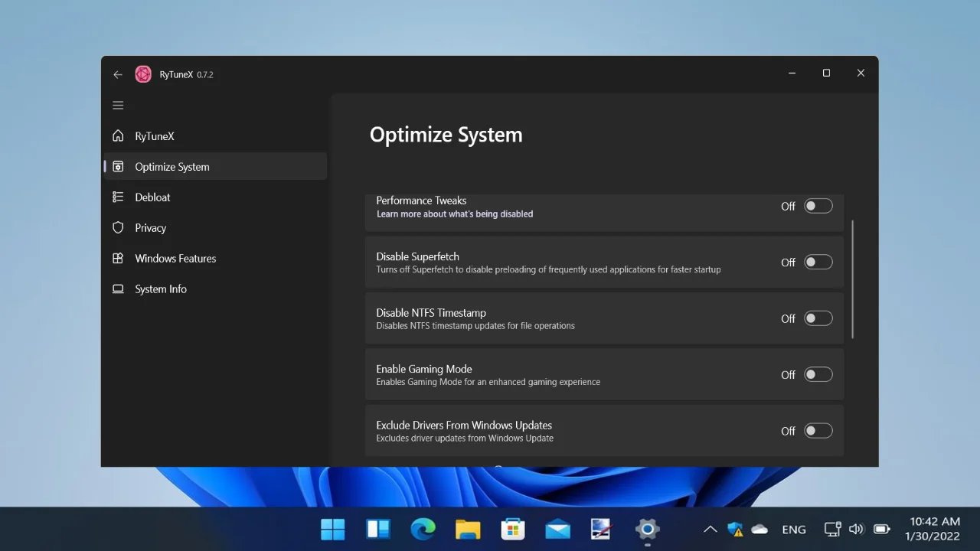980x551 pixels.
Task: Click the running Settings gear taskbar icon
Action: click(x=648, y=529)
